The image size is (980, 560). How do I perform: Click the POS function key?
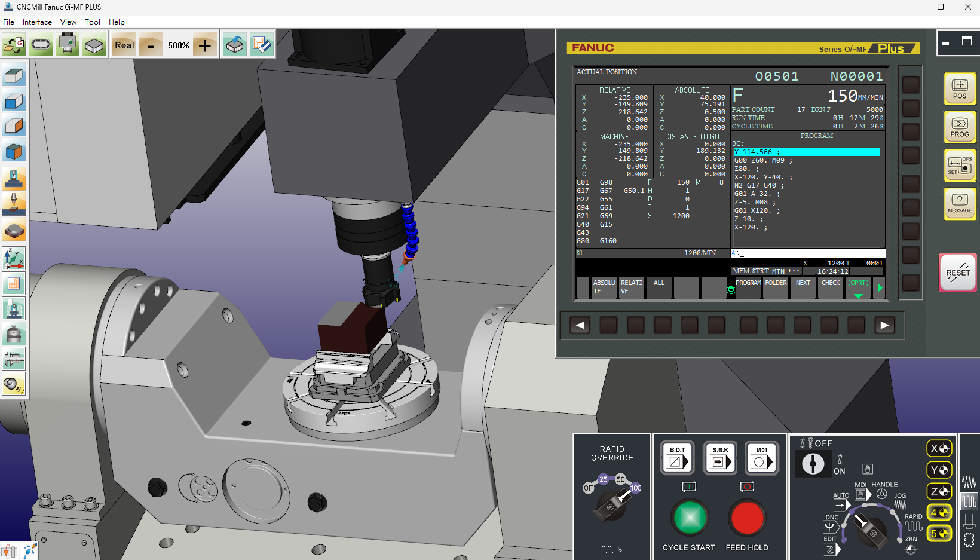point(960,88)
